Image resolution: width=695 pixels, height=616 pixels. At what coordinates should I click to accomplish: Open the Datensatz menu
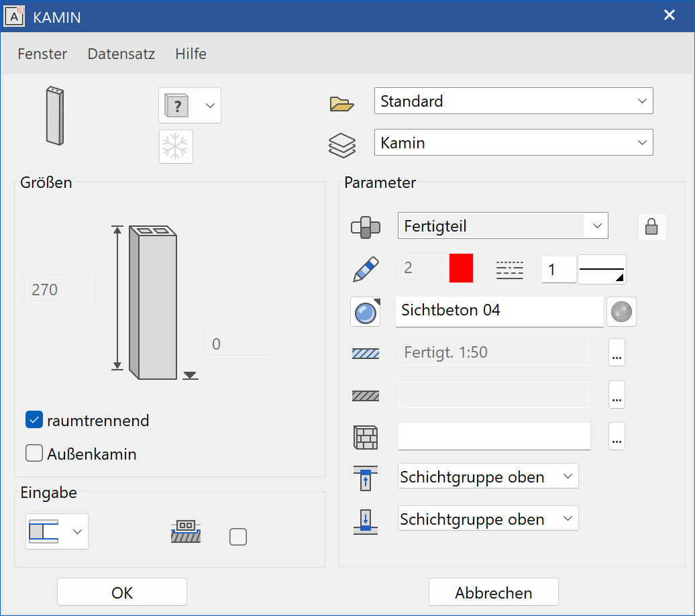click(x=121, y=54)
